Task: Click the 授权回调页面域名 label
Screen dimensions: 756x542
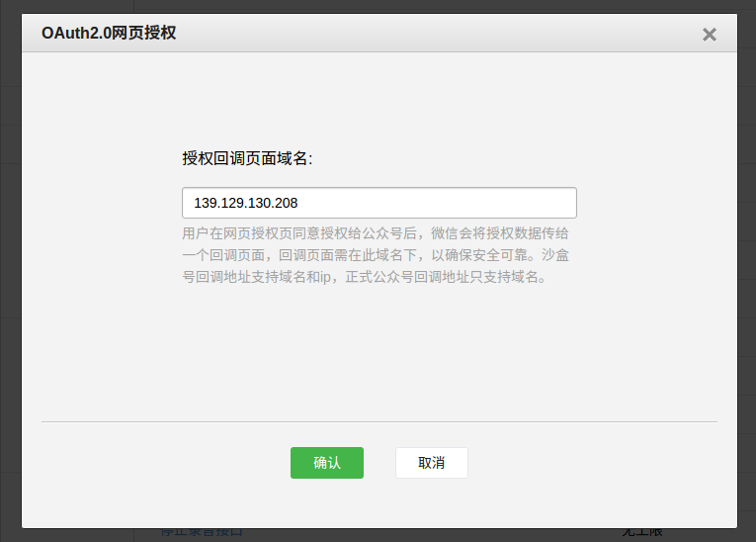Action: [247, 158]
